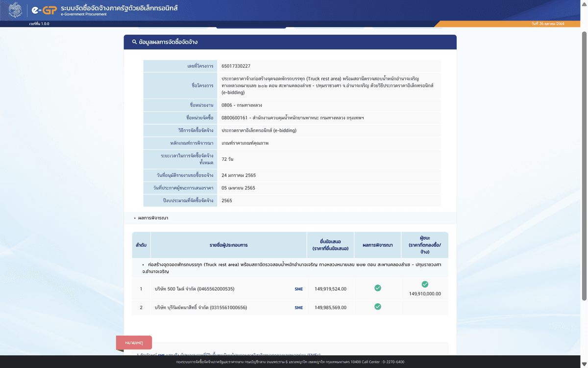Click the ผลการพิจารณา column header in the table
The image size is (588, 368).
[377, 245]
